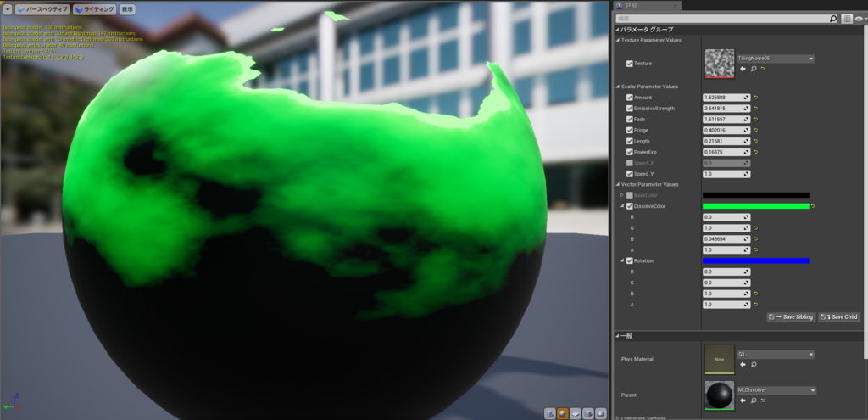
Task: Toggle the Amount parameter checkbox
Action: (630, 98)
